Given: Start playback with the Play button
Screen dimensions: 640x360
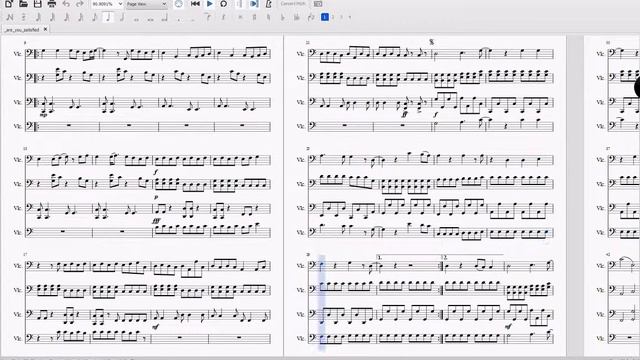Looking at the screenshot, I should [x=210, y=4].
